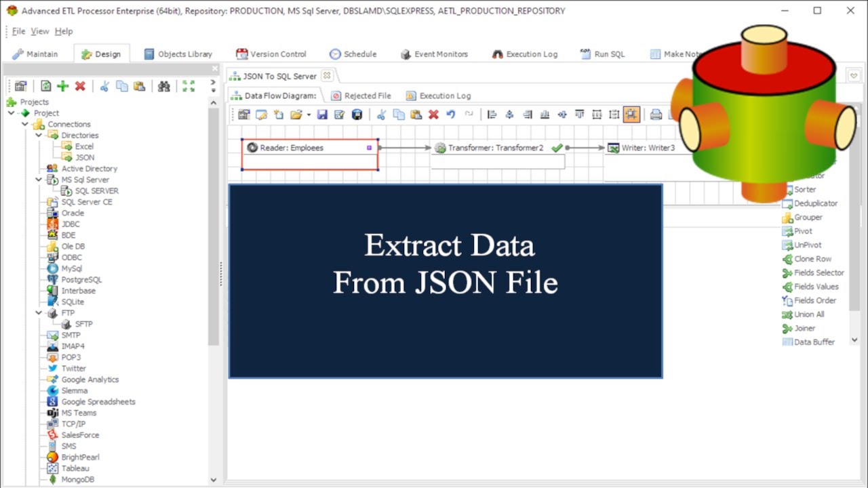Collapse the MS Sql Server tree node
The height and width of the screenshot is (488, 868).
[x=39, y=180]
